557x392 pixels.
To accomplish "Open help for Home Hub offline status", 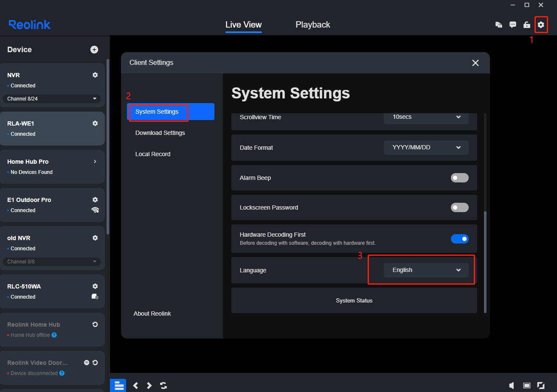I will click(54, 335).
